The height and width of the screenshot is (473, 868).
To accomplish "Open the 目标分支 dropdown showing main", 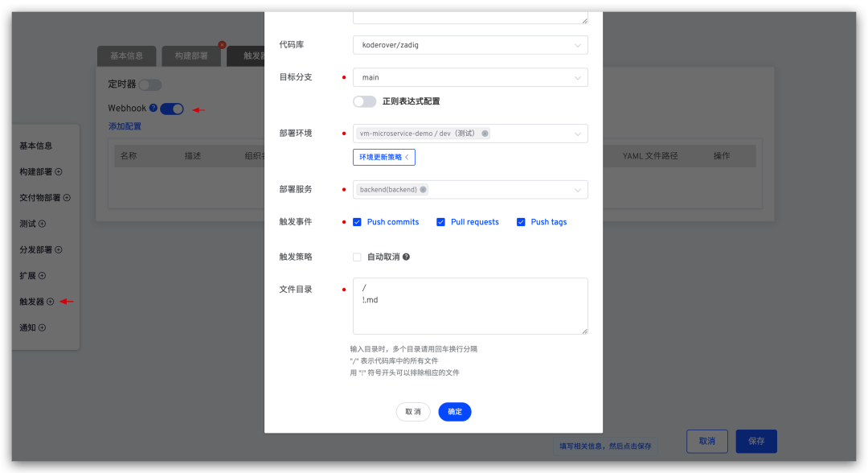I will [x=470, y=77].
